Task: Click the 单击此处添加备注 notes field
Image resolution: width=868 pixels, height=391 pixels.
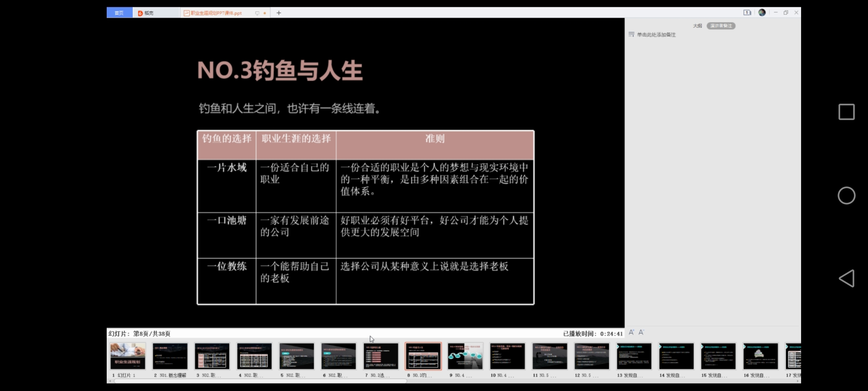Action: coord(656,35)
